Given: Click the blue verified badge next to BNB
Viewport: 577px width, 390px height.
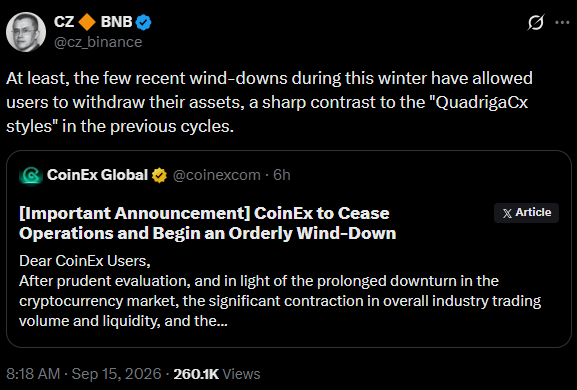Looking at the screenshot, I should (144, 22).
